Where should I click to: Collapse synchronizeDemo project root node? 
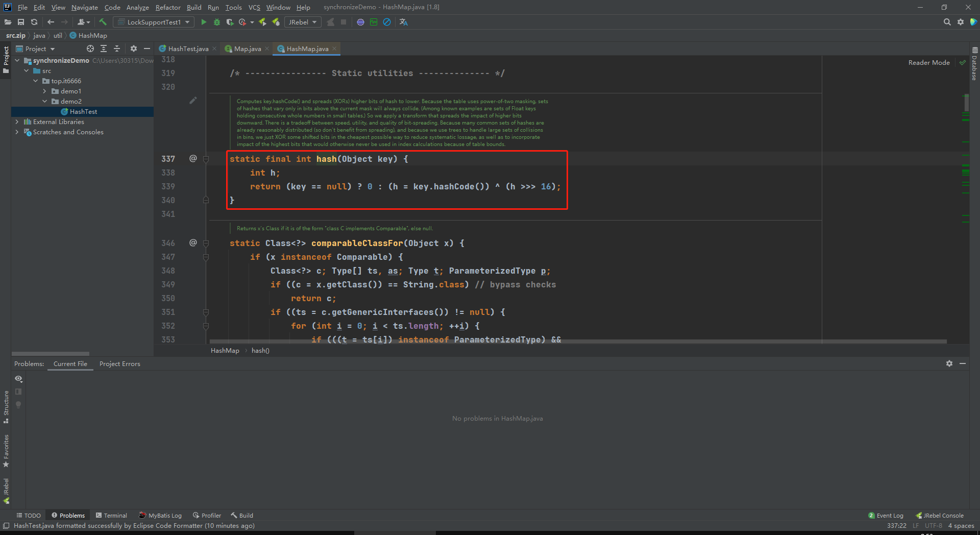(17, 60)
